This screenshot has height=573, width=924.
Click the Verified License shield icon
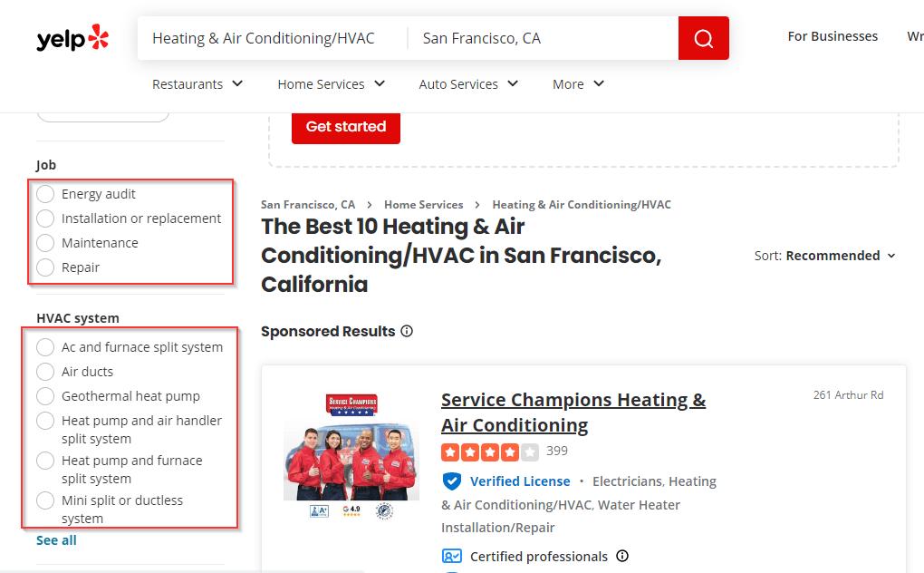(x=451, y=481)
